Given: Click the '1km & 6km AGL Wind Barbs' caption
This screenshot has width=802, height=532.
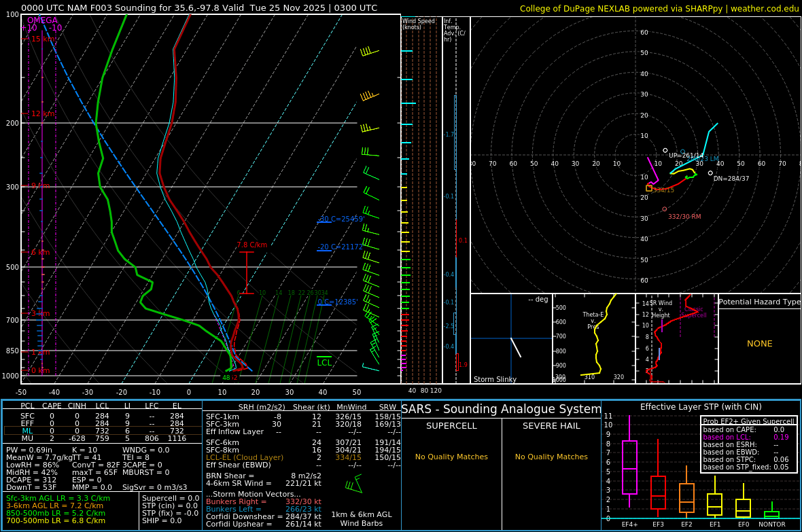Looking at the screenshot, I should click(362, 518).
